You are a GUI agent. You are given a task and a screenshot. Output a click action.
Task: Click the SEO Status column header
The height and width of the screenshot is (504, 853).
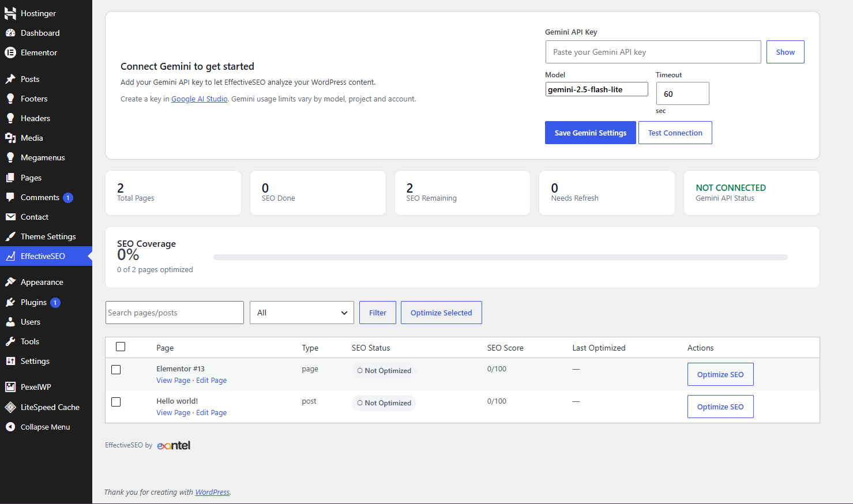coord(371,348)
